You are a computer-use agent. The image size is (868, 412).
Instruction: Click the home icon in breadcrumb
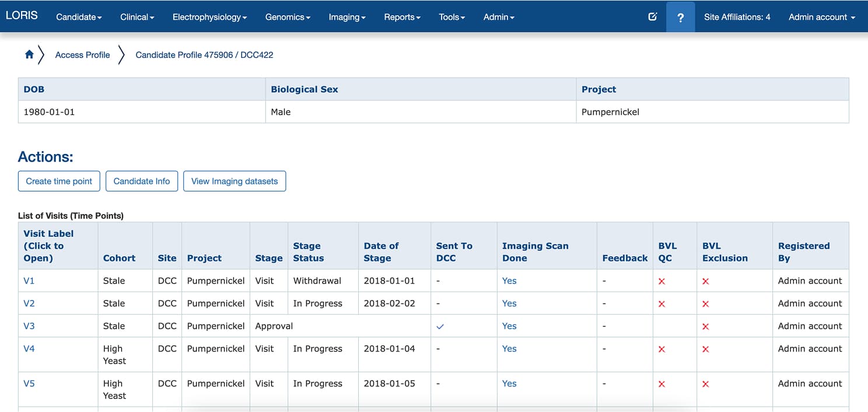pos(29,54)
